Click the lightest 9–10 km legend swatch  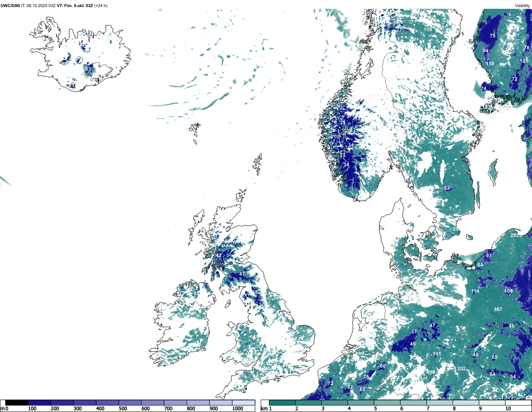point(493,402)
